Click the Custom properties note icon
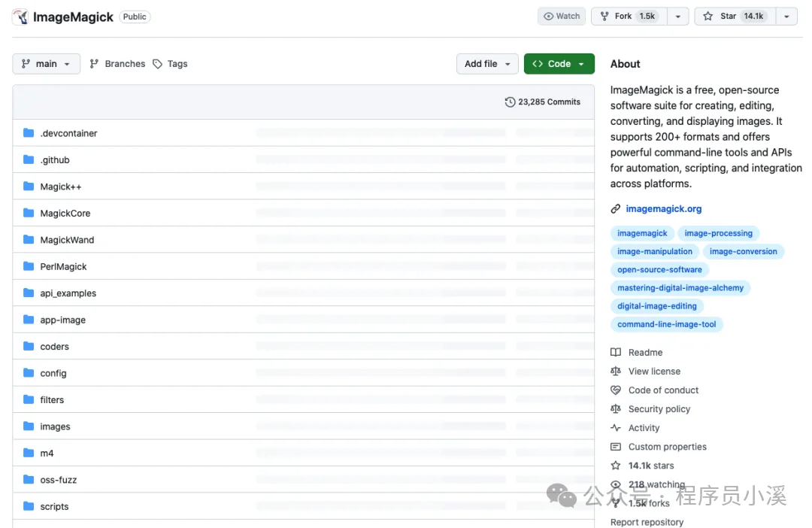This screenshot has height=528, width=812. tap(615, 447)
